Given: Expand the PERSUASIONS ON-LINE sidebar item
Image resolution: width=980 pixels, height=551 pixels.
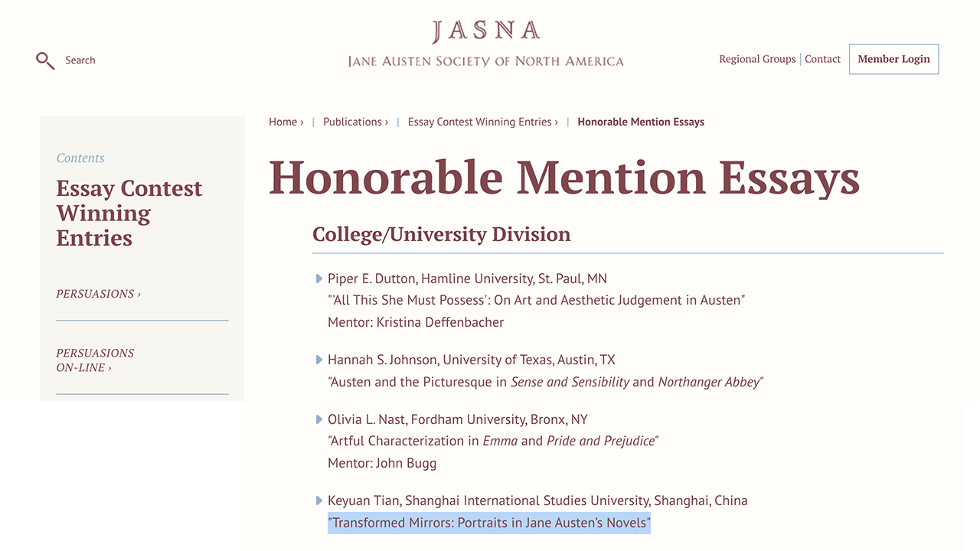Looking at the screenshot, I should tap(95, 360).
